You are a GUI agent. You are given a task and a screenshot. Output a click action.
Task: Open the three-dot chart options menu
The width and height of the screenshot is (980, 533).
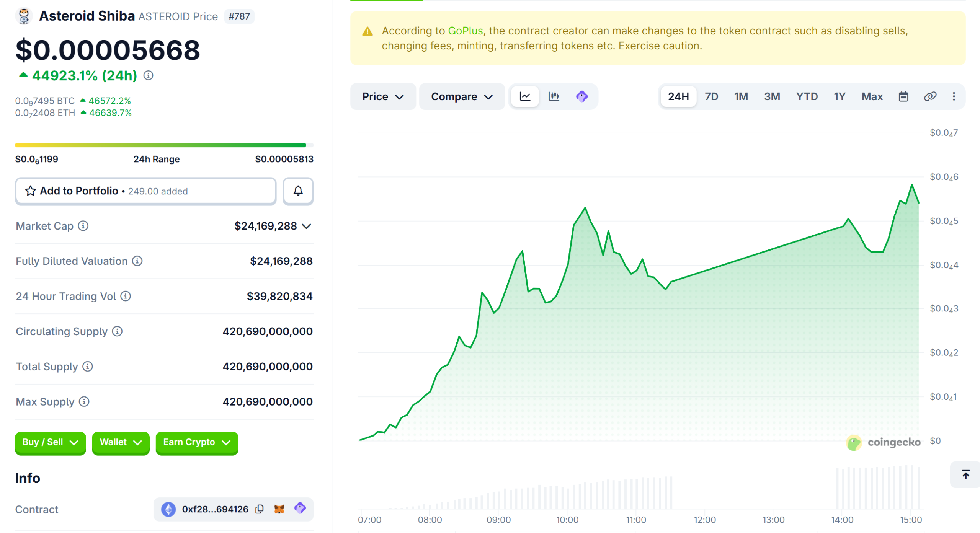(954, 96)
